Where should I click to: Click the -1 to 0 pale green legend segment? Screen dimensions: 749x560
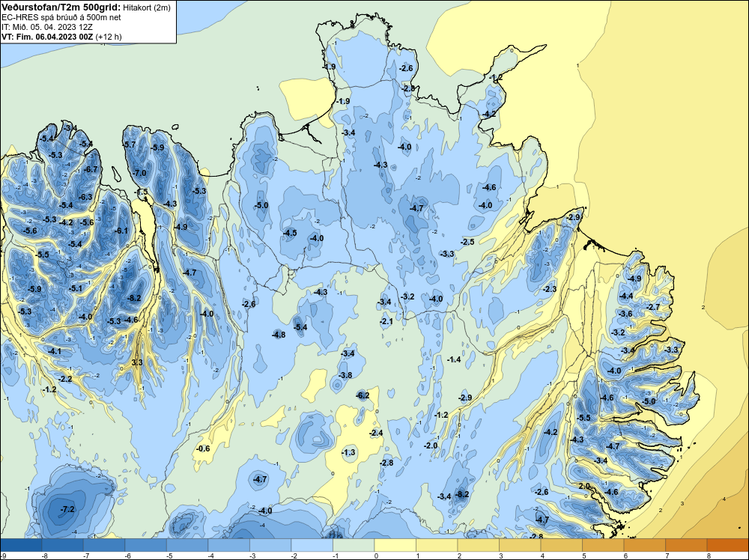[354, 545]
